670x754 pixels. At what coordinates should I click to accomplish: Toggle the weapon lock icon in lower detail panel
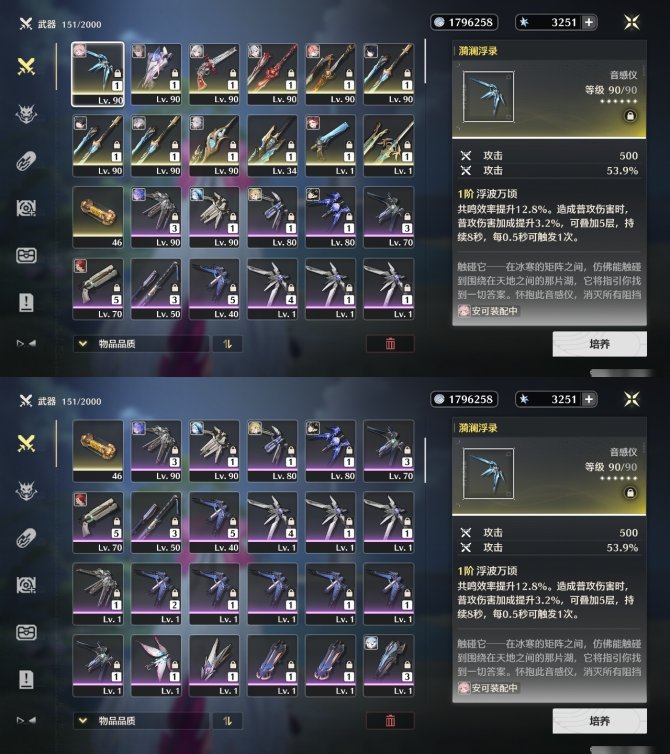630,493
